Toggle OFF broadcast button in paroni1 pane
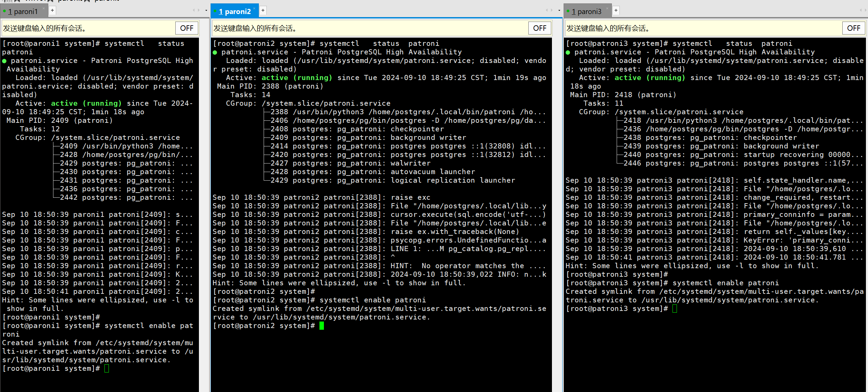The width and height of the screenshot is (868, 392). pyautogui.click(x=187, y=28)
